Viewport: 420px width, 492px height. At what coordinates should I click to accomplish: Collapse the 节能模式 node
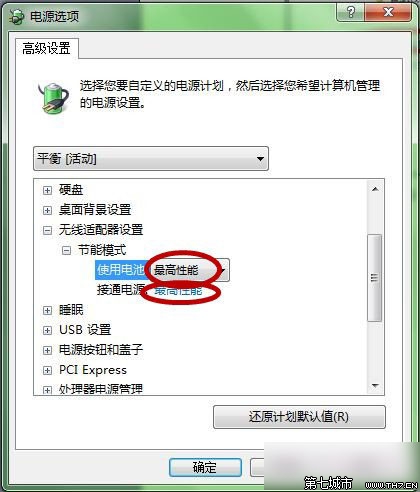[66, 250]
